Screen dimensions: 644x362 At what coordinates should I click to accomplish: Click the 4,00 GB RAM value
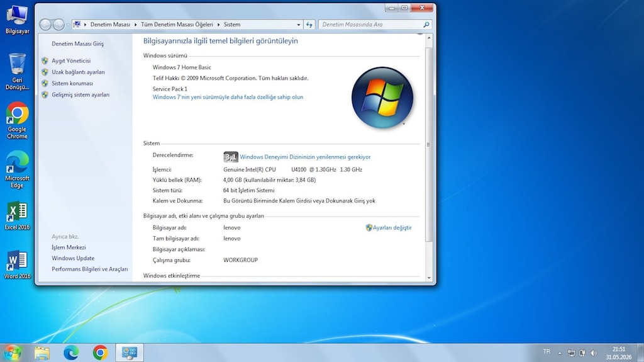click(x=269, y=180)
